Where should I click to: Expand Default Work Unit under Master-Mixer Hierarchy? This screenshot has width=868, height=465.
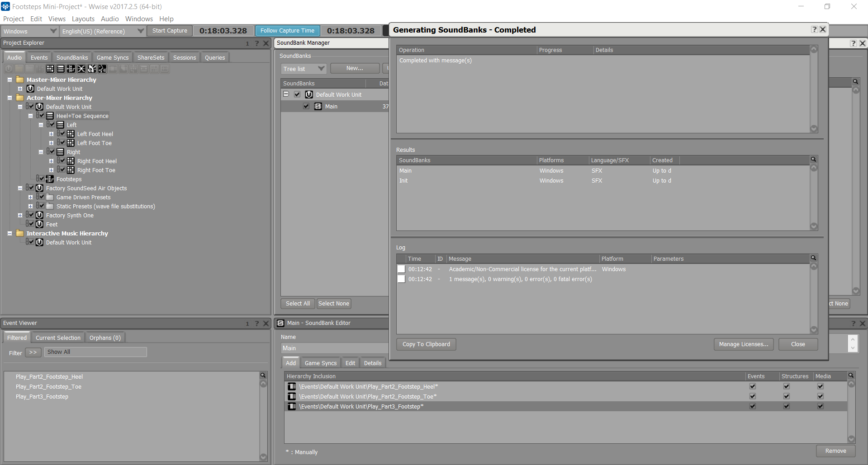tap(20, 89)
